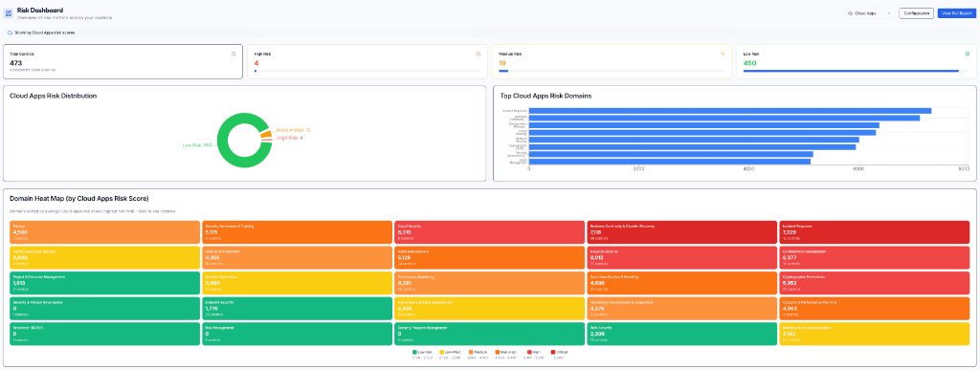Click the Med-High orange legend swatch
Image resolution: width=980 pixels, height=369 pixels.
pyautogui.click(x=497, y=352)
